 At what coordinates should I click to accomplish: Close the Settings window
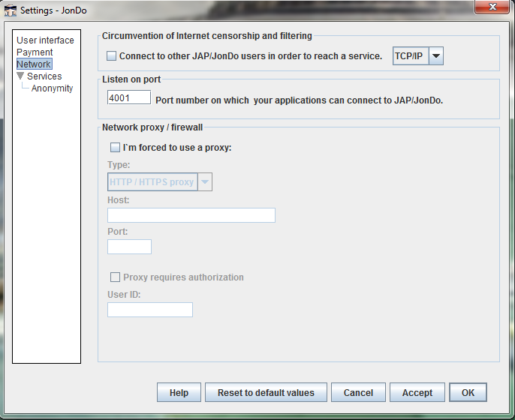(x=491, y=7)
